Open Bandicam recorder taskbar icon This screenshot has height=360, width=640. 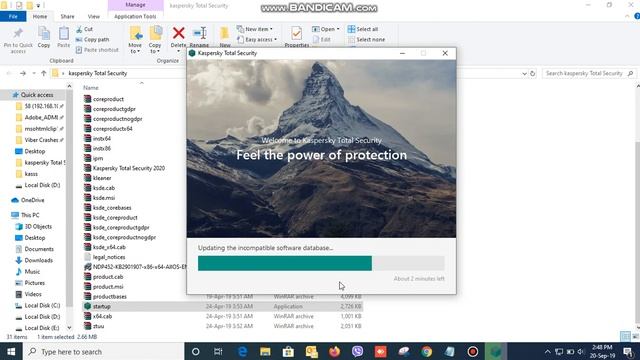(473, 351)
